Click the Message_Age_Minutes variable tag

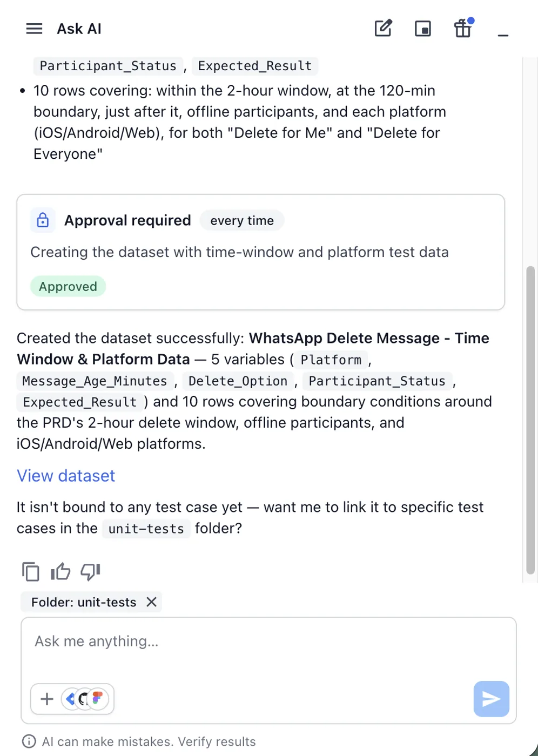95,381
